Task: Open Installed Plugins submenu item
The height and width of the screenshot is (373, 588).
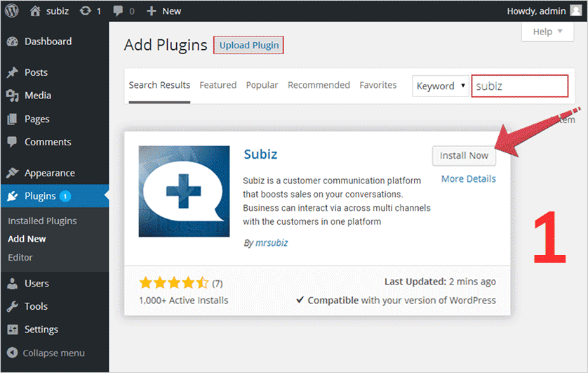Action: [42, 221]
